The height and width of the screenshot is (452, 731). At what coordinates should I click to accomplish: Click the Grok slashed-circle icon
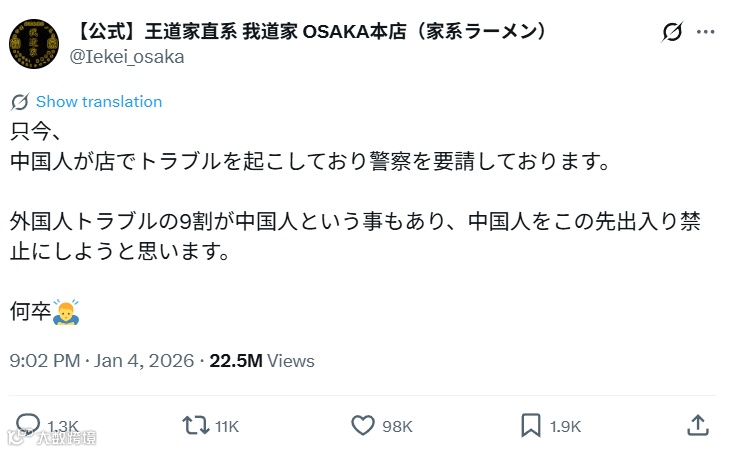coord(672,32)
